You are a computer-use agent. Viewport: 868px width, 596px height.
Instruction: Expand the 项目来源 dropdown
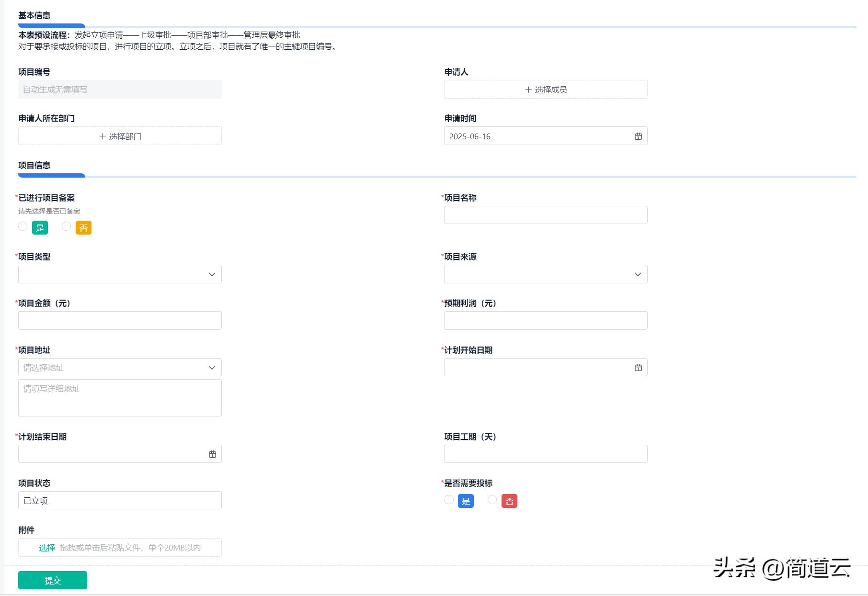(x=638, y=274)
